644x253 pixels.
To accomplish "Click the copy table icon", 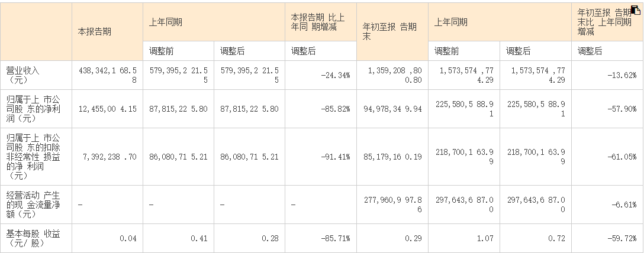I will pos(637,9).
